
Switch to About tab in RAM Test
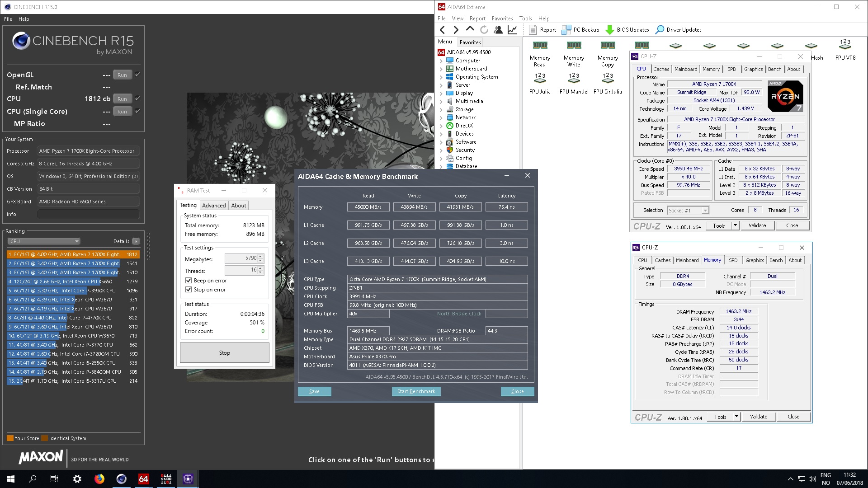click(239, 206)
